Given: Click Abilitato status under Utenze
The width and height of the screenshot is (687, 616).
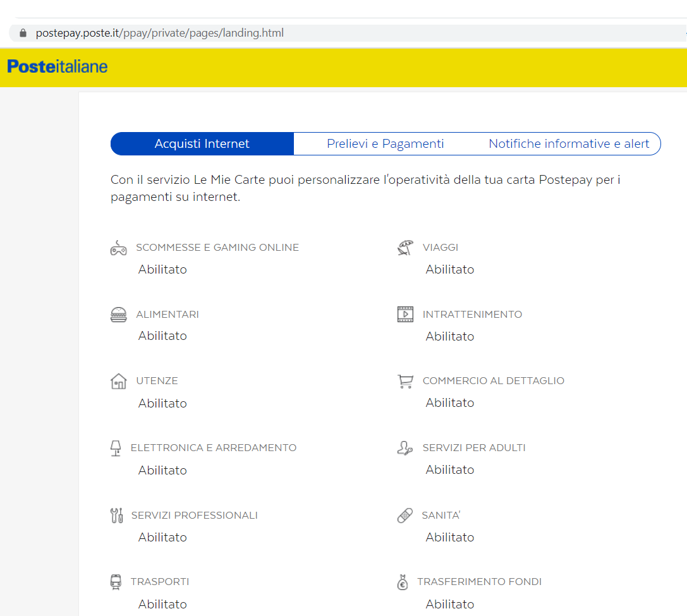Looking at the screenshot, I should click(162, 404).
